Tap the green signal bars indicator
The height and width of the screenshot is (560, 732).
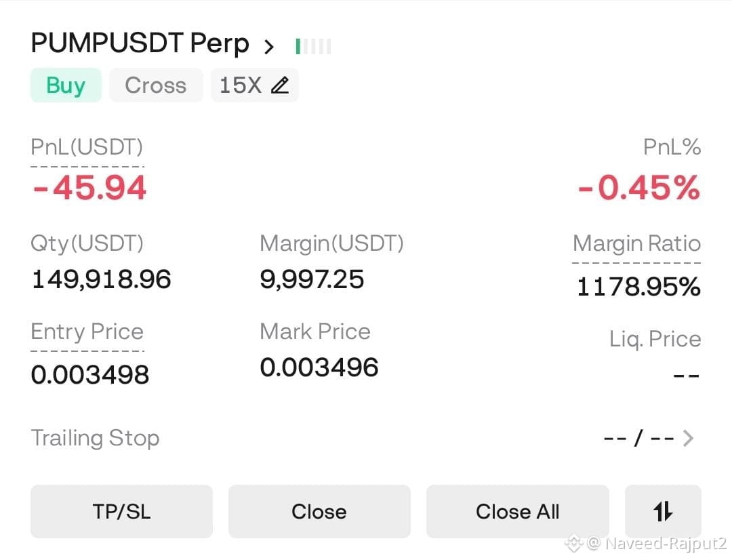tap(313, 46)
